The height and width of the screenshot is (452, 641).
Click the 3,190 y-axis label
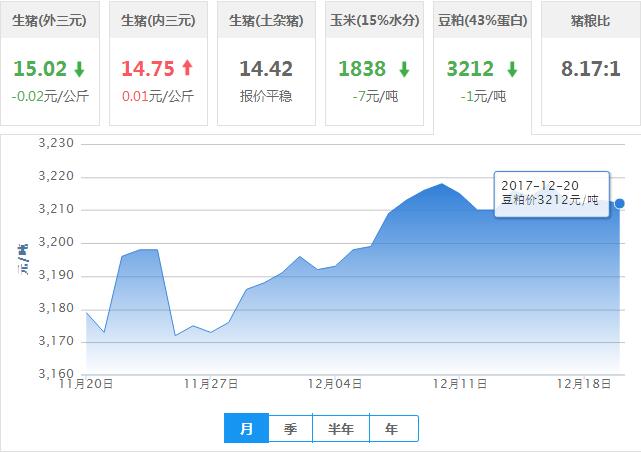[x=56, y=275]
